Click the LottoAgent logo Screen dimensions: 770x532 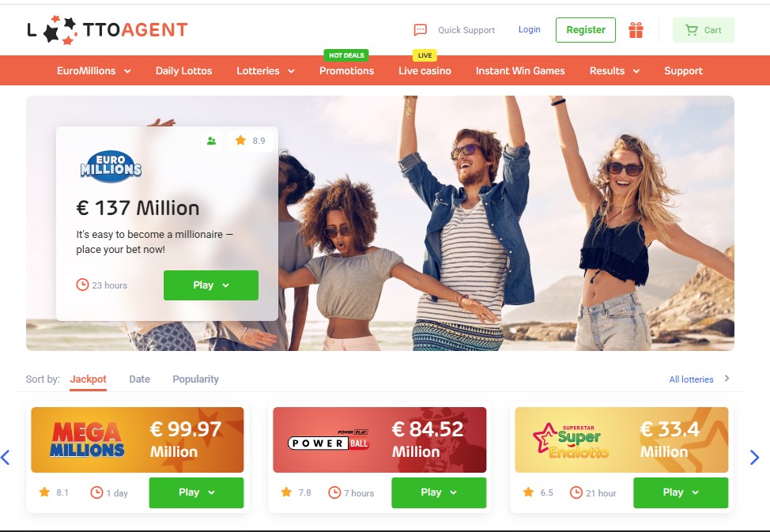[x=107, y=30]
